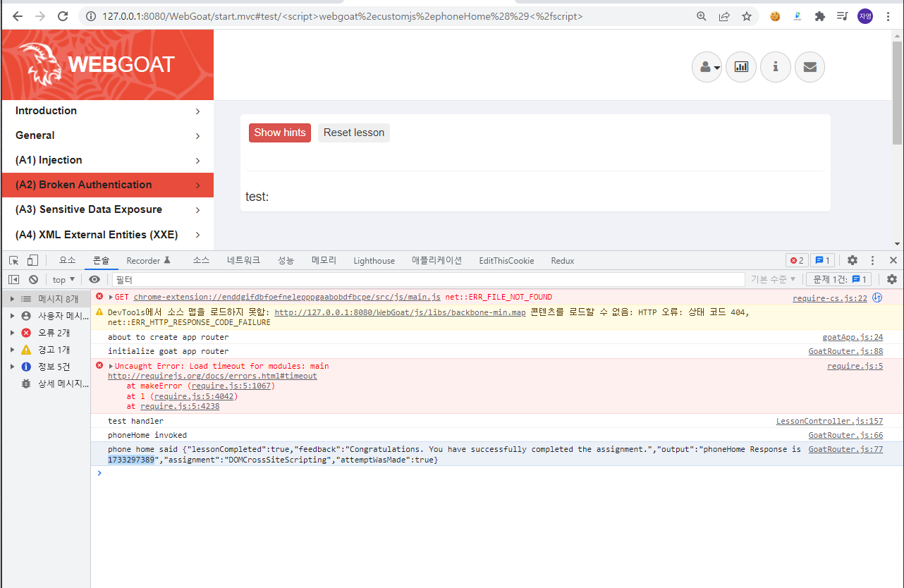This screenshot has width=904, height=588.
Task: Open console settings gear
Action: [x=892, y=279]
